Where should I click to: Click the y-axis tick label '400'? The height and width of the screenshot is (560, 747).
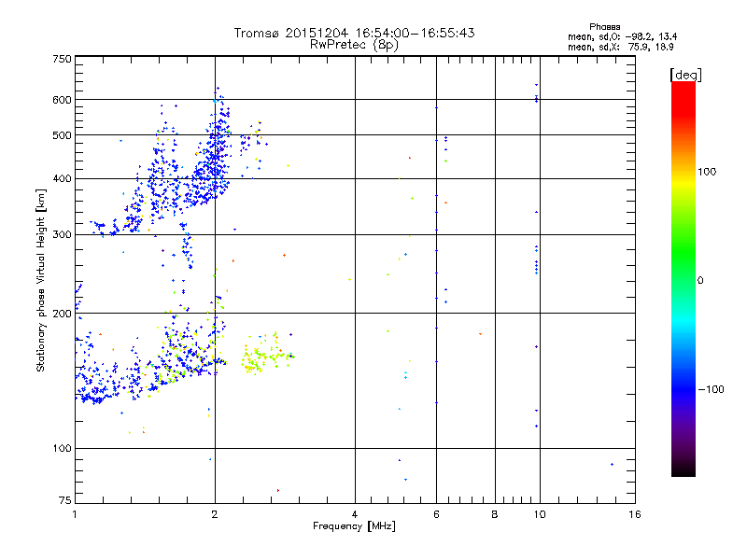[x=62, y=178]
